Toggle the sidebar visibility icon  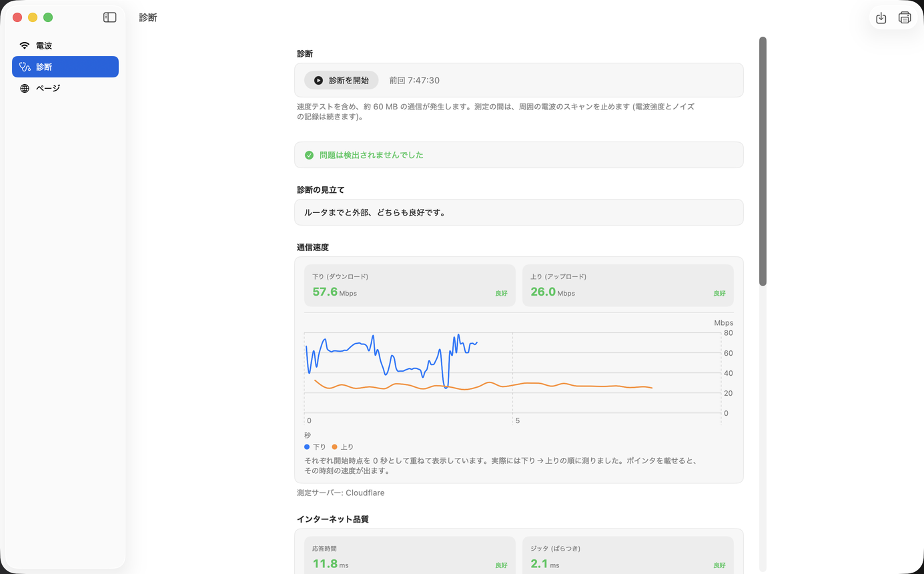tap(110, 17)
